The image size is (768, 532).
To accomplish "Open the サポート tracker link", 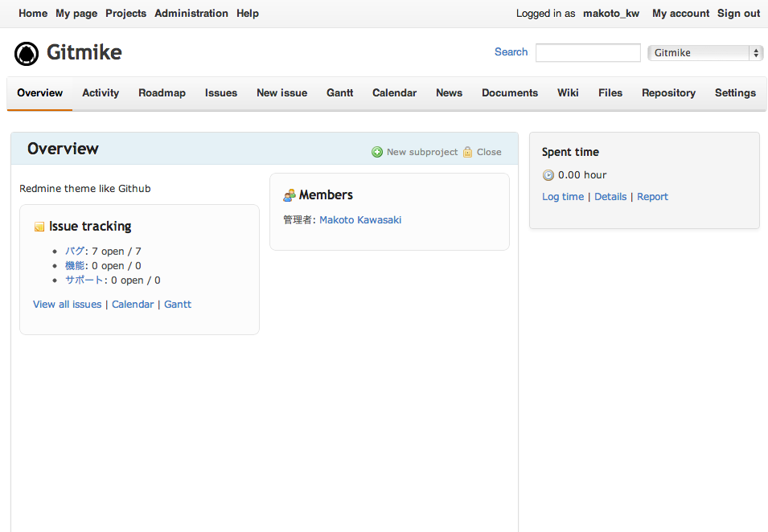I will tap(84, 280).
